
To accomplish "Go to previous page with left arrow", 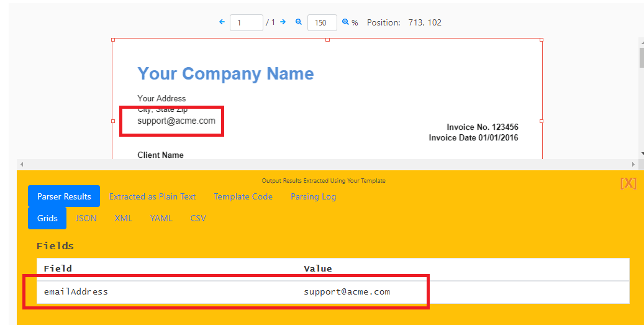I will click(222, 22).
